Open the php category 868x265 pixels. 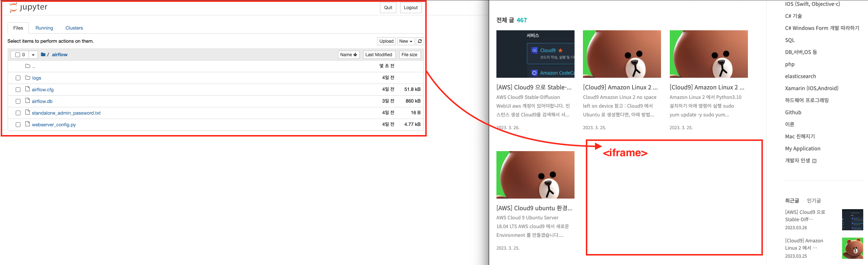(790, 64)
